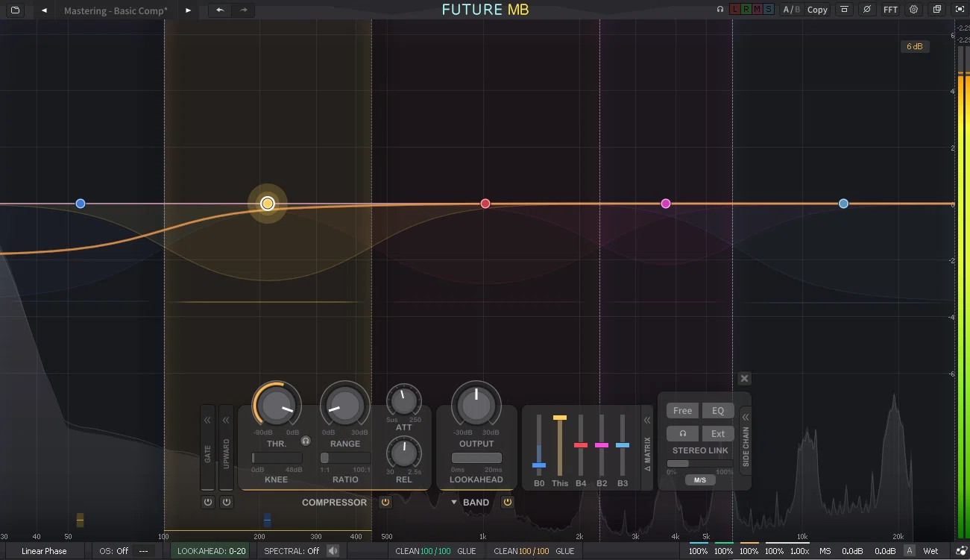Click the LOOKAHEAD slider
Image resolution: width=970 pixels, height=560 pixels.
coord(476,458)
